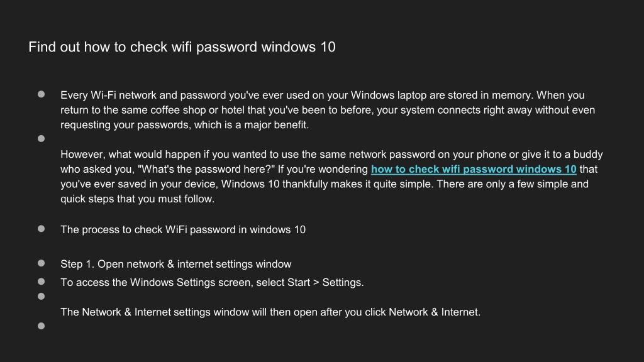Click the line starting "Every Wi-Fi network and password"

pos(323,96)
